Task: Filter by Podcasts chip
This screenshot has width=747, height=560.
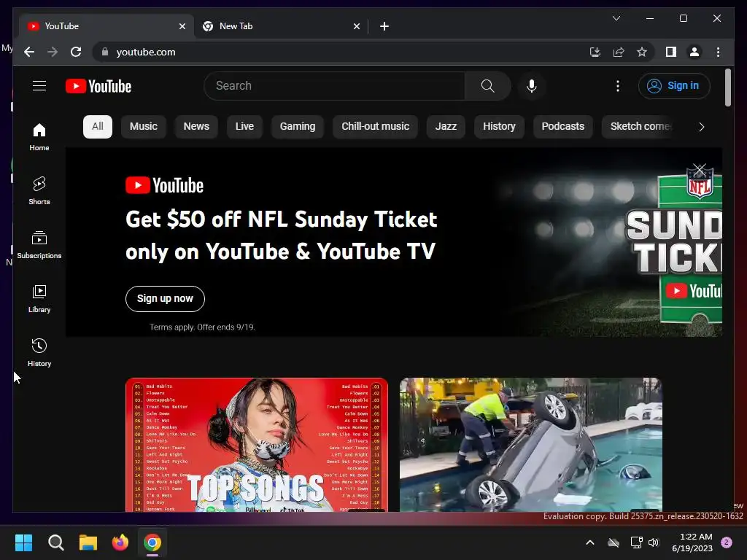Action: pos(562,127)
